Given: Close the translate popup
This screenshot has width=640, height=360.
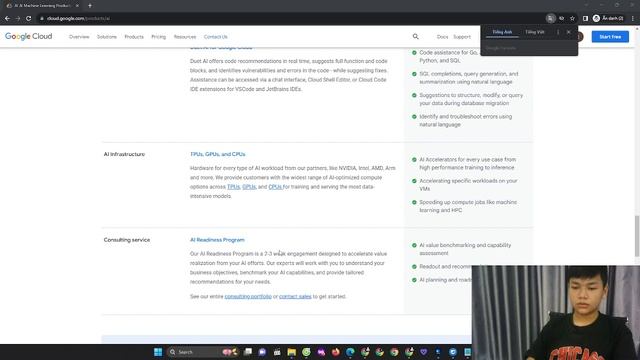Looking at the screenshot, I should [x=569, y=32].
